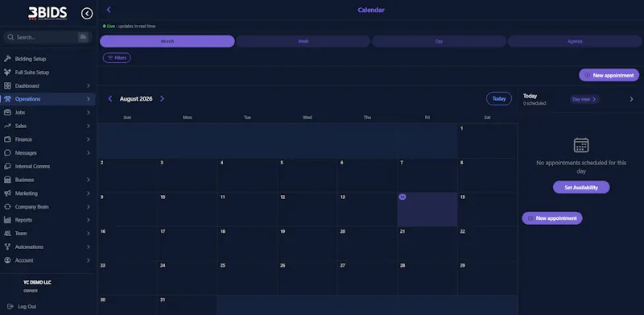Go back using the Calendar header arrow
This screenshot has height=315, width=644.
tap(109, 10)
